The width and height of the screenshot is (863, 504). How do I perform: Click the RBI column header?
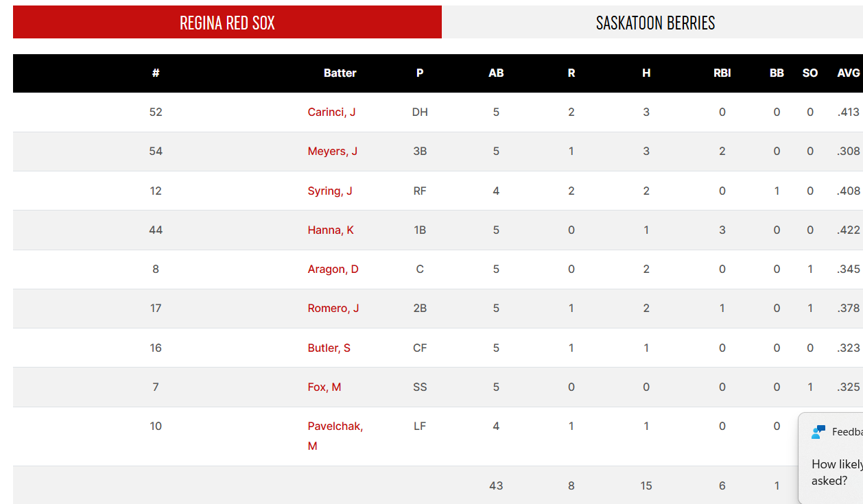pyautogui.click(x=722, y=73)
